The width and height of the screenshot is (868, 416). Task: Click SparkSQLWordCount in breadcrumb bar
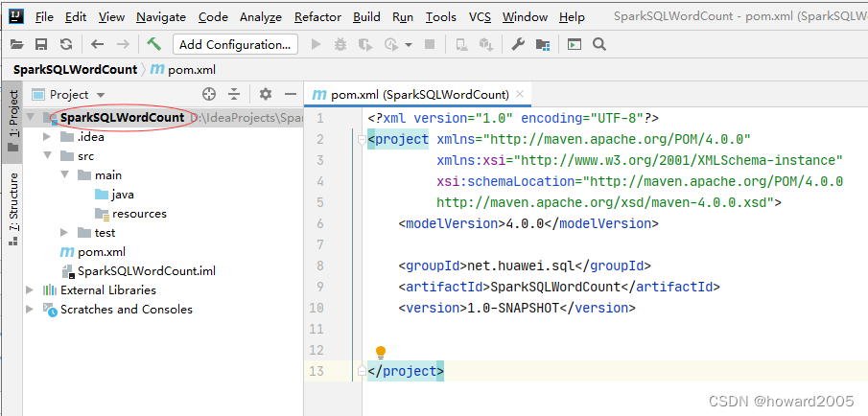tap(75, 70)
